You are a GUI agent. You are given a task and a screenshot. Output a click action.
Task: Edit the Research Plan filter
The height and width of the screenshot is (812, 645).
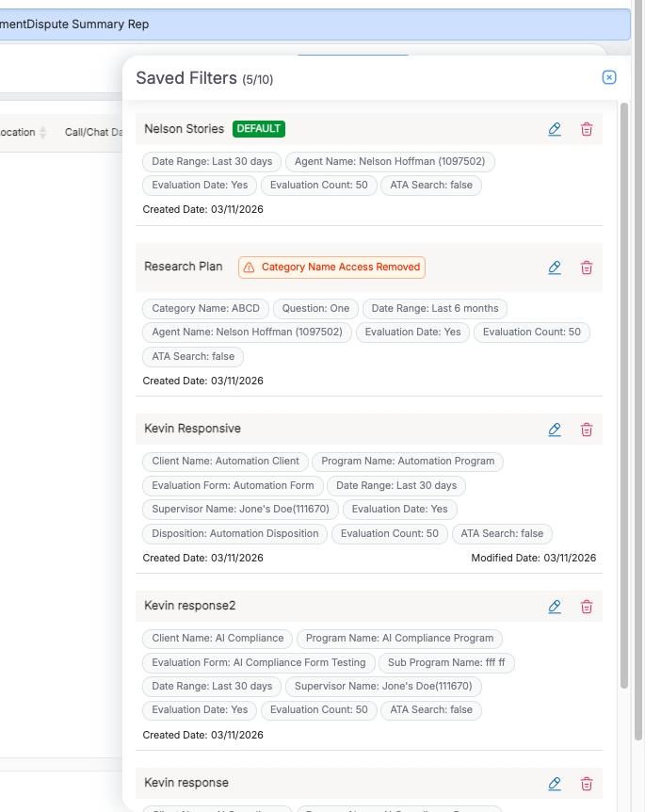click(x=555, y=268)
